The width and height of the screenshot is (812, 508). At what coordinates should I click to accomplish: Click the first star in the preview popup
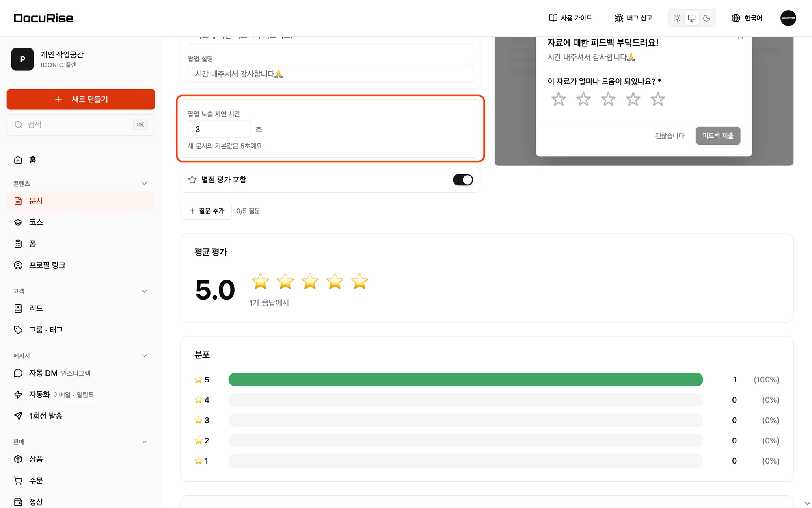[559, 99]
